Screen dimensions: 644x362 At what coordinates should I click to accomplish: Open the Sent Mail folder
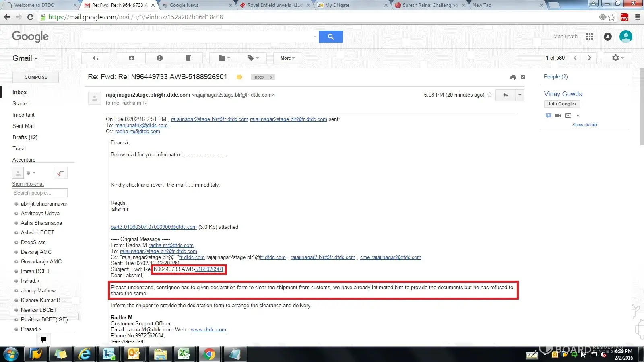tap(23, 126)
